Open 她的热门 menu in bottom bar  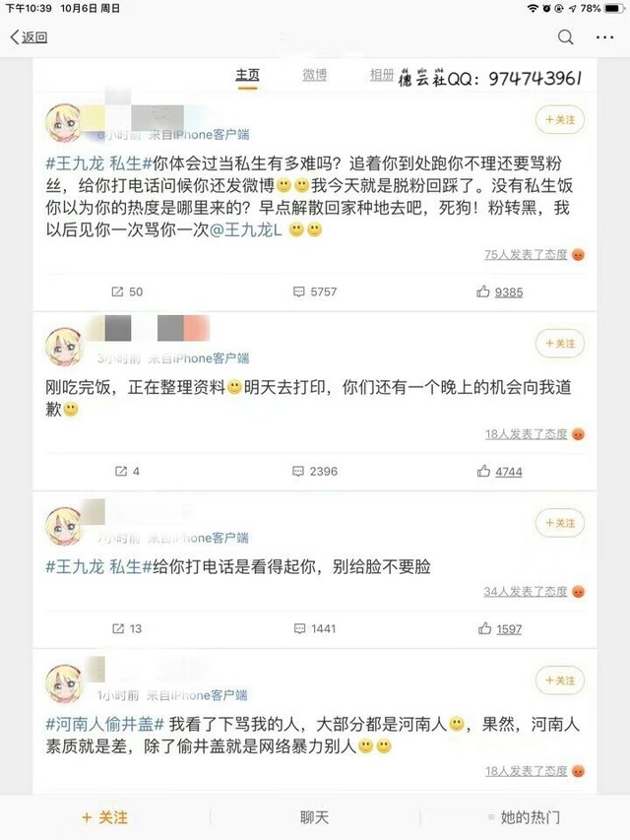(524, 817)
